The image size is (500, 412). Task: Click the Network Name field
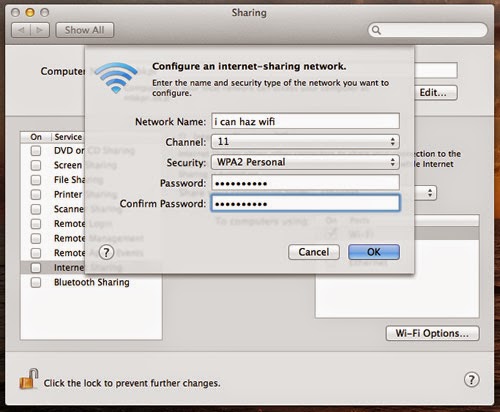click(305, 121)
